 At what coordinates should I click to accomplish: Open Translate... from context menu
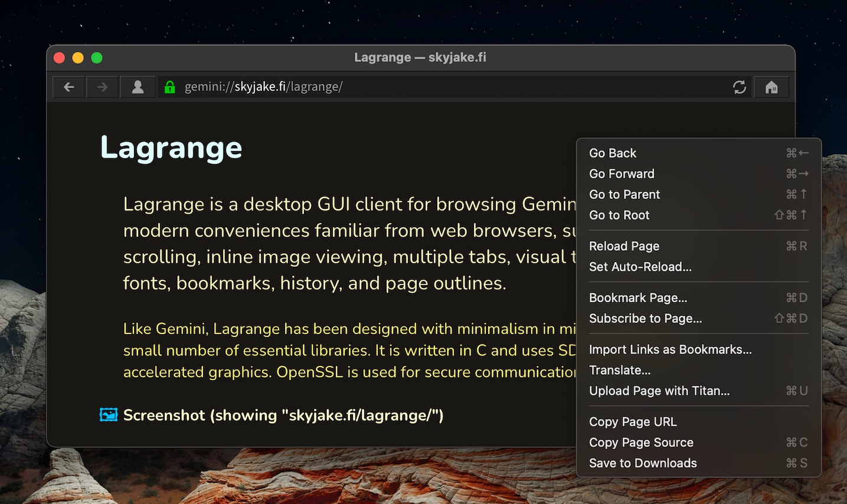[699, 370]
